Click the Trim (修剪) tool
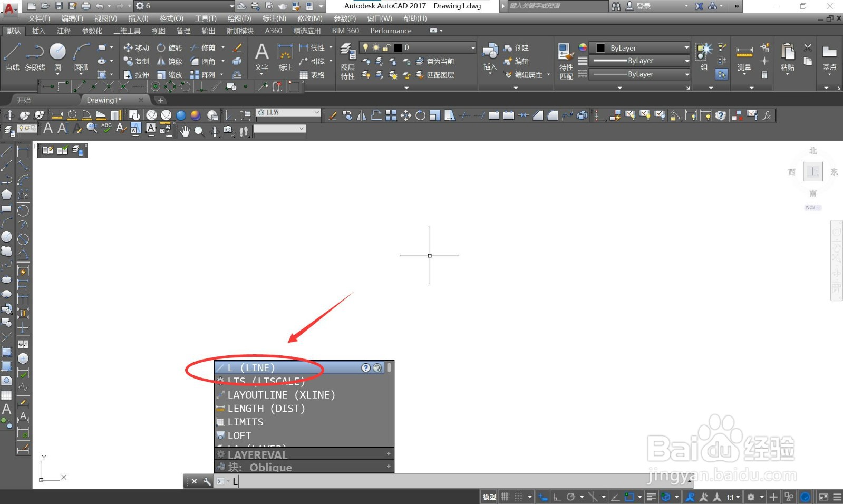 click(x=202, y=47)
